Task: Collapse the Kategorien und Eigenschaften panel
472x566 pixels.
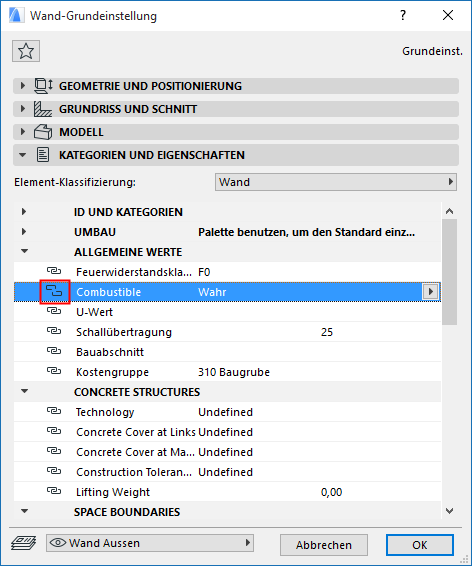Action: 23,155
